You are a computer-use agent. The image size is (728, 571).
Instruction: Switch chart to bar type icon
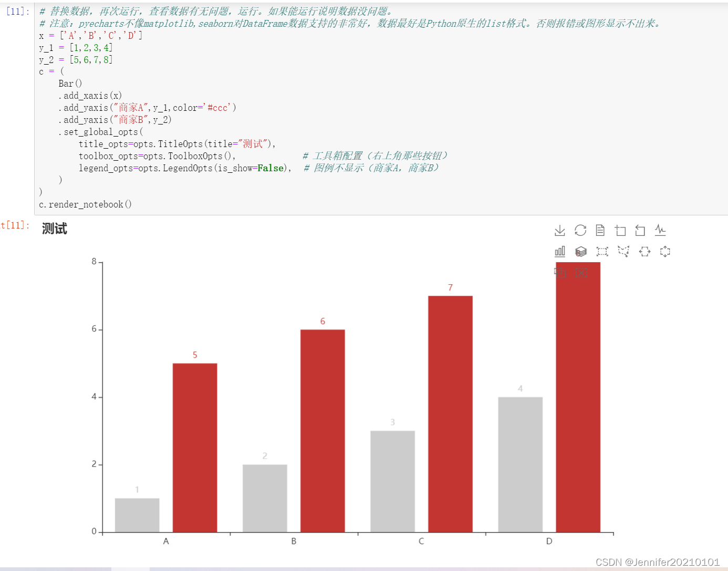[x=560, y=251]
